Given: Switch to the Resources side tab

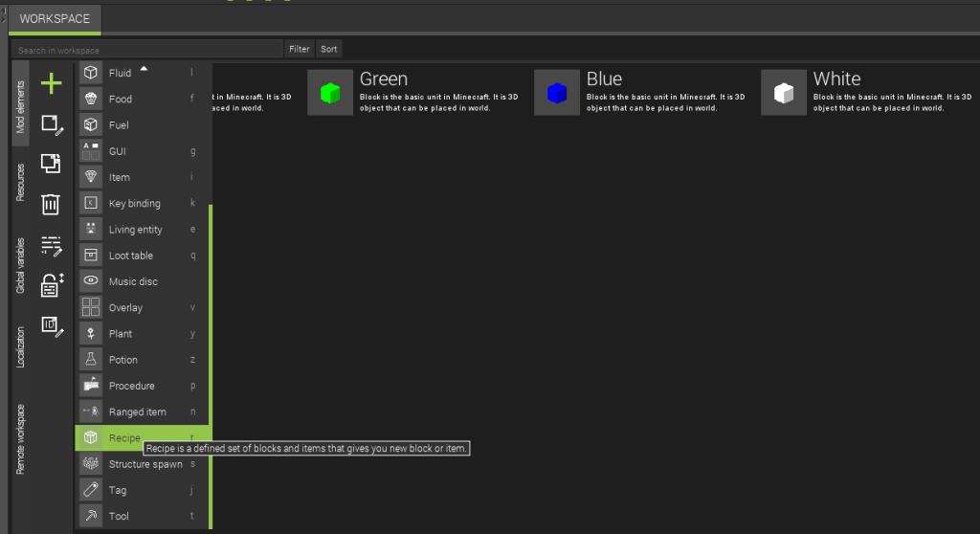Looking at the screenshot, I should coord(21,183).
